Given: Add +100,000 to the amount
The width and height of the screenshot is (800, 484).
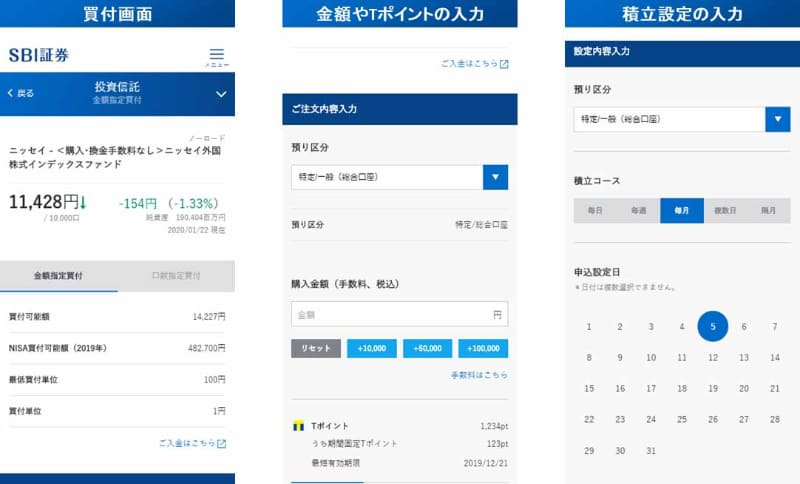Looking at the screenshot, I should coord(483,348).
